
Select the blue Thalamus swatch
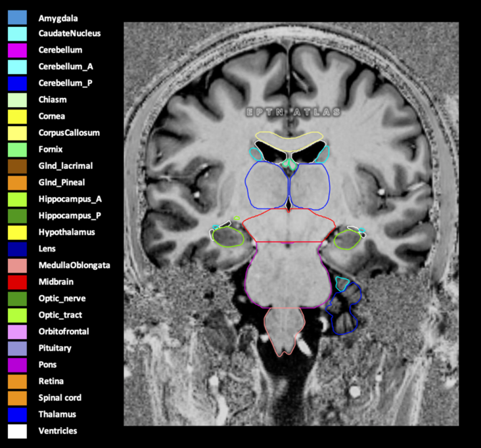pos(17,415)
